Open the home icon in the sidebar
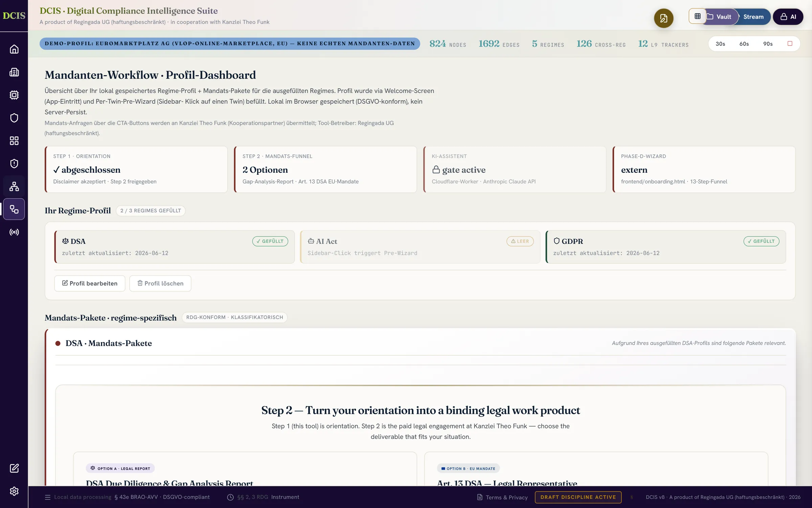Viewport: 812px width, 508px height. (14, 49)
